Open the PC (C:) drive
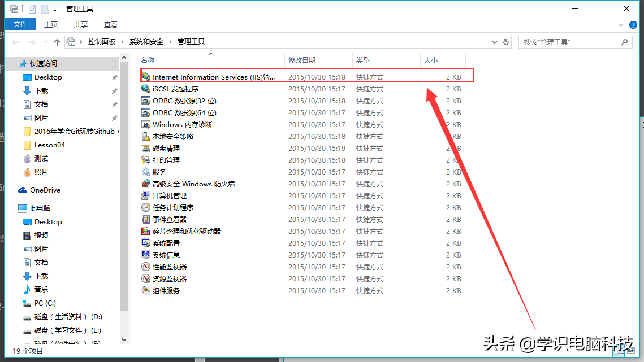Viewport: 644px width, 362px height. click(x=45, y=303)
